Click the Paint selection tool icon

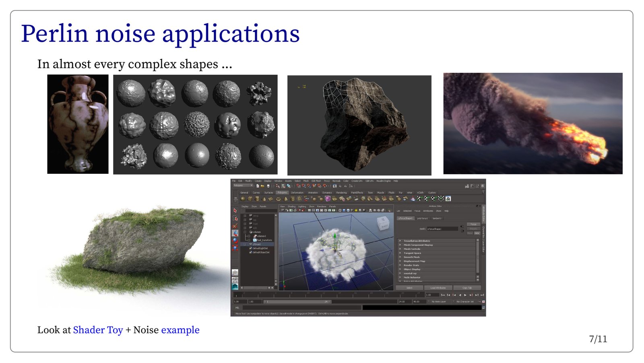tap(235, 226)
